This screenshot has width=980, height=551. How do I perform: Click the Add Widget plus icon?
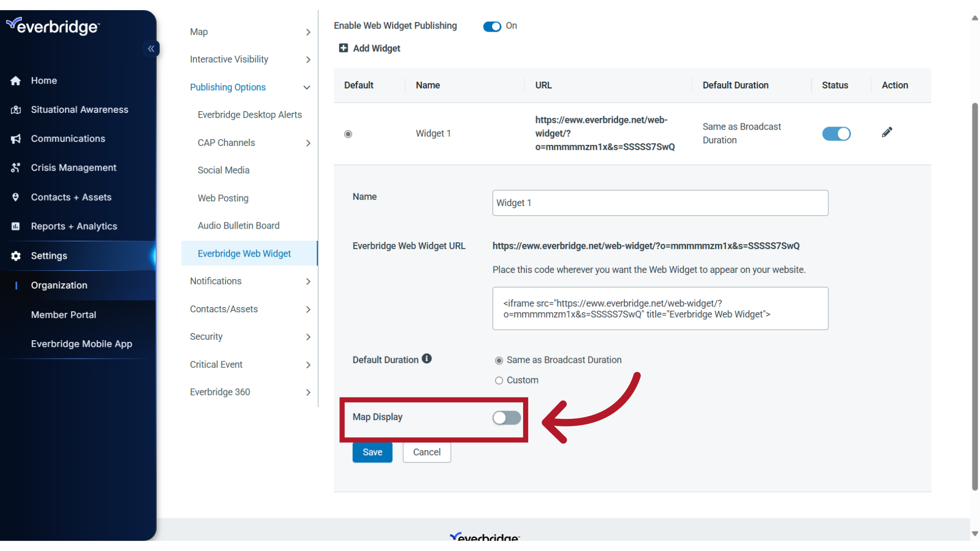[344, 48]
